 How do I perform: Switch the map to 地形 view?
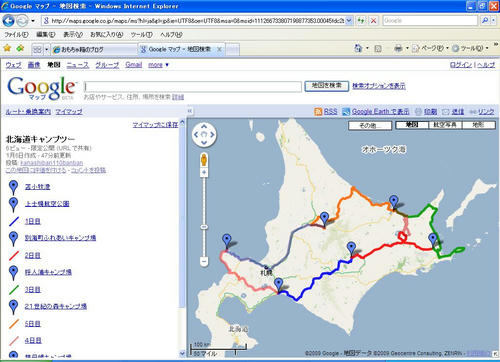(x=478, y=125)
